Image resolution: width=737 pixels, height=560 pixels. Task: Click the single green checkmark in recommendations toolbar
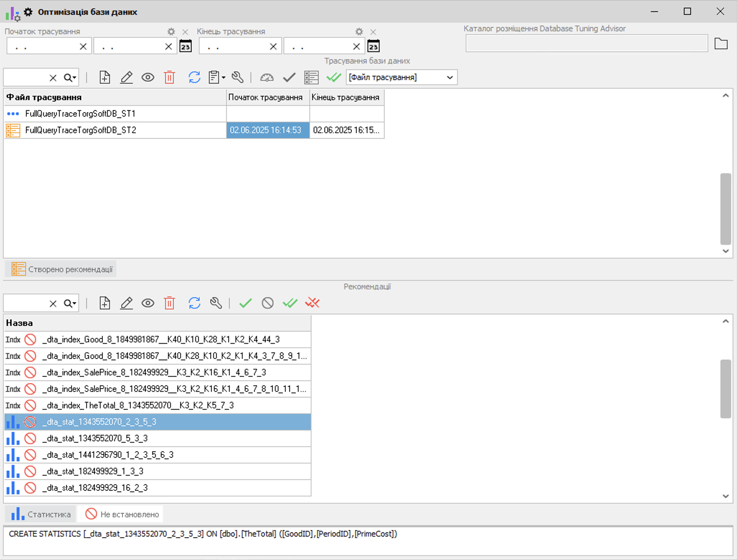[245, 303]
